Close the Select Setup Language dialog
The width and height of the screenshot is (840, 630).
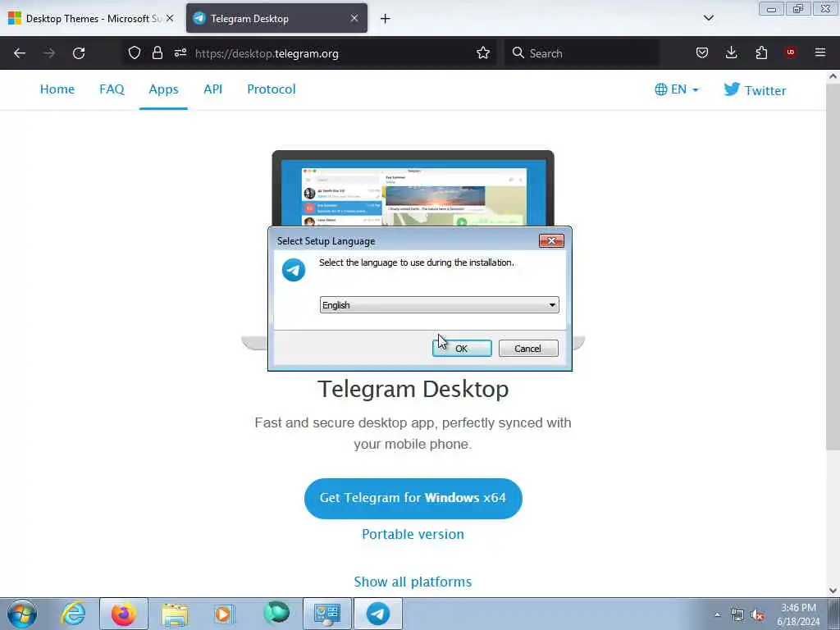click(551, 241)
